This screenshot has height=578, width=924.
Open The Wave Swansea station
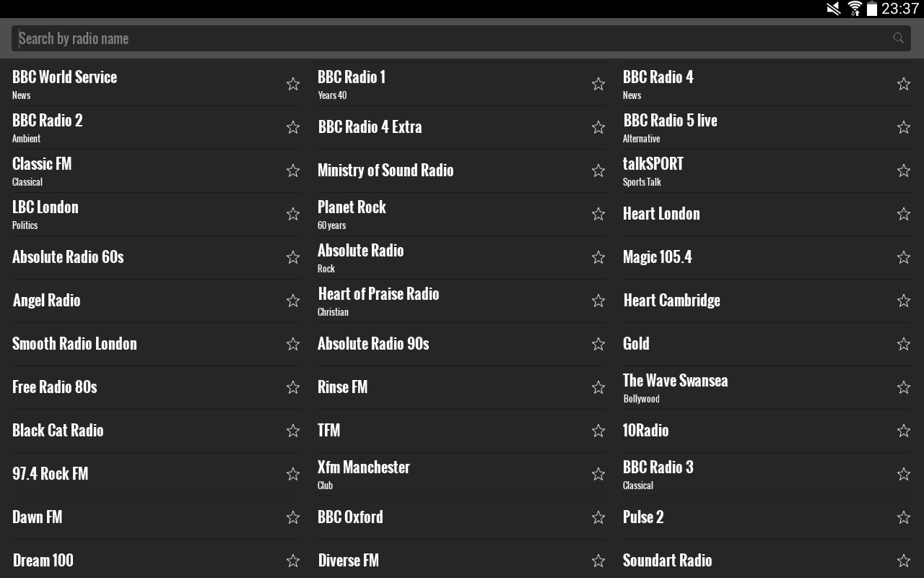click(x=676, y=381)
